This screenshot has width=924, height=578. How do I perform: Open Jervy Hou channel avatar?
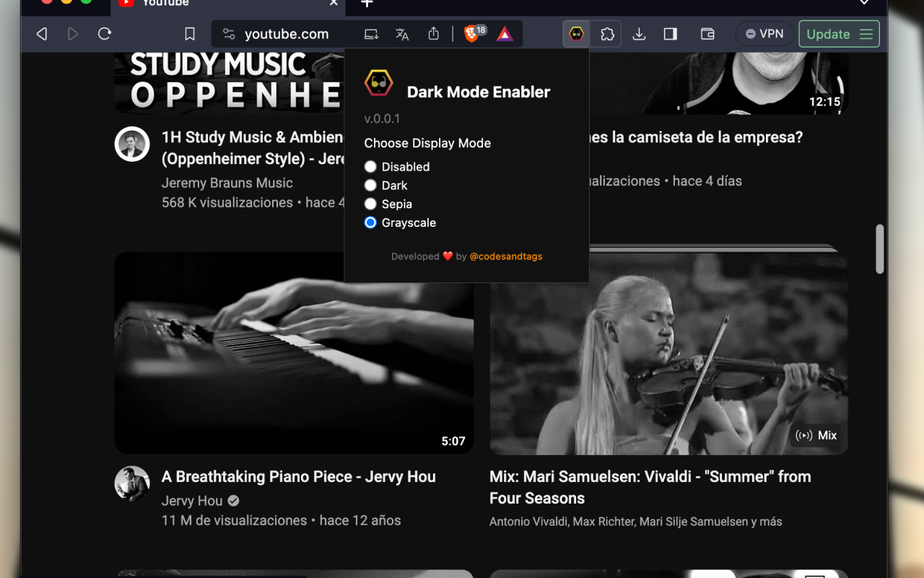(132, 484)
